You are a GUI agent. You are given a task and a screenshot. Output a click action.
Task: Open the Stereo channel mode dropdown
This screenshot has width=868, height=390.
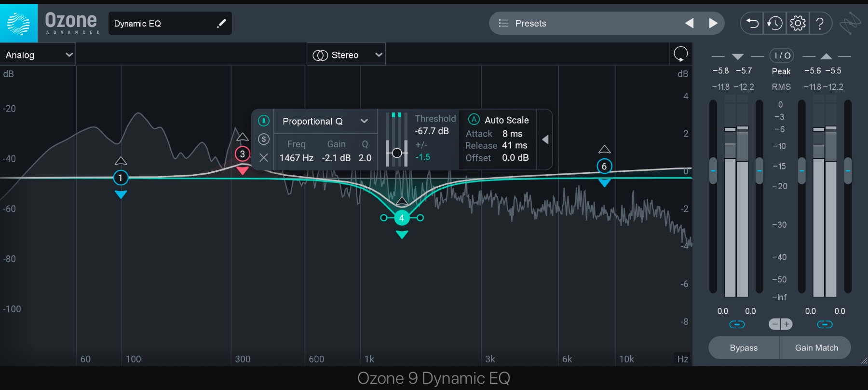pyautogui.click(x=346, y=55)
